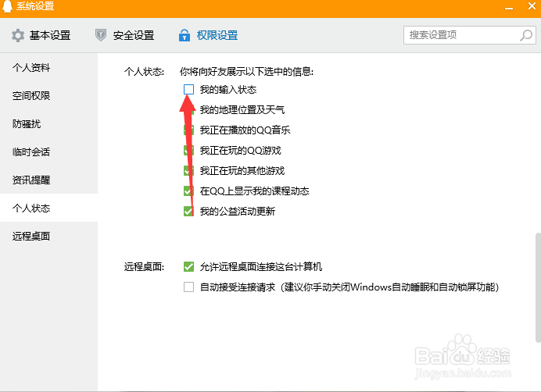Switch to 安全设置 tab label
Image resolution: width=541 pixels, height=392 pixels.
[134, 35]
